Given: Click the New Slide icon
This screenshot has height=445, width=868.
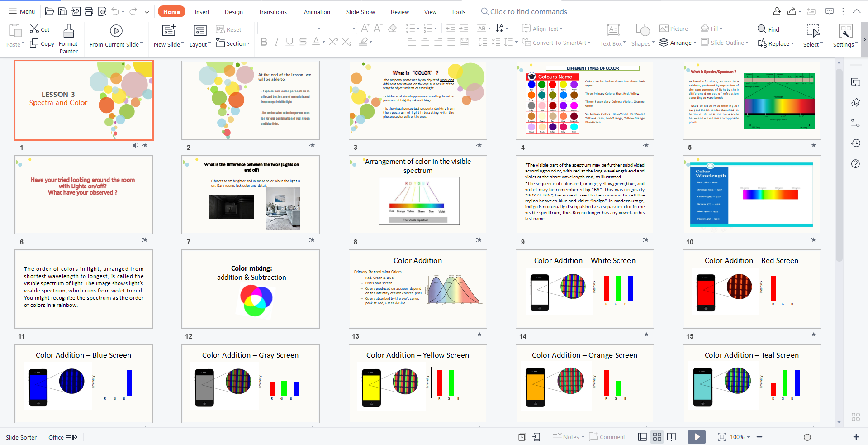Looking at the screenshot, I should (169, 31).
